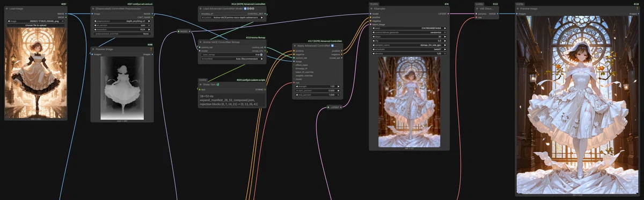644x200 pixels.
Task: Increase end_percent with right arrow
Action: [x=338, y=95]
